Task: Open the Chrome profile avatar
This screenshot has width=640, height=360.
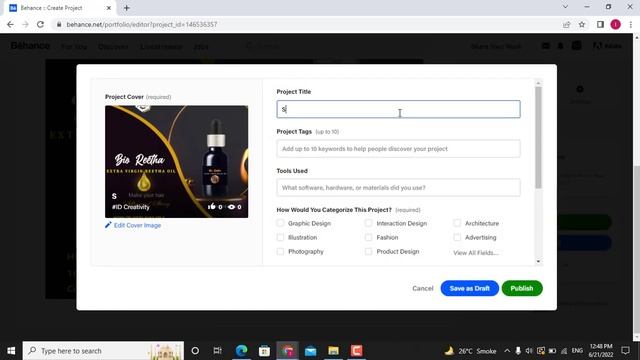Action: coord(616,24)
